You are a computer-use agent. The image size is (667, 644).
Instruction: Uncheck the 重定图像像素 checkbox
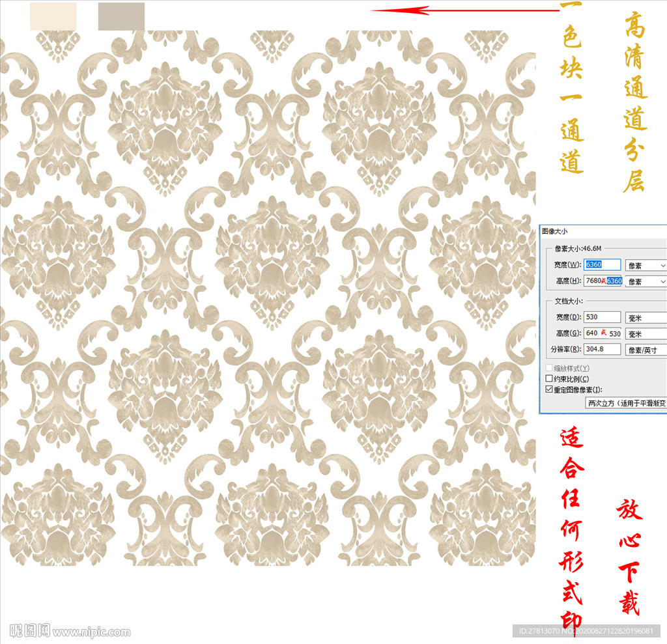(x=549, y=389)
